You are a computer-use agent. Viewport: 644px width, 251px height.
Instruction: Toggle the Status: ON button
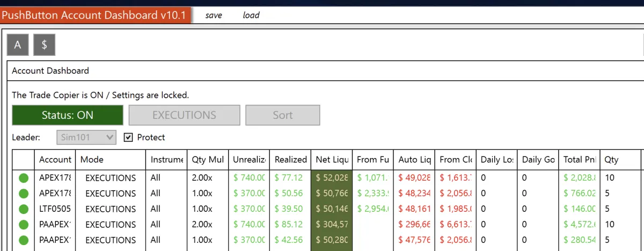pyautogui.click(x=68, y=115)
